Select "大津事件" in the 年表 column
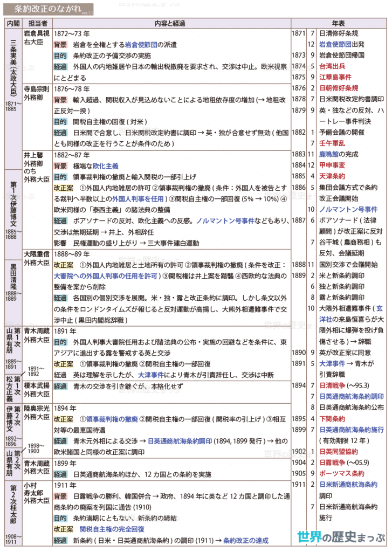The width and height of the screenshot is (392, 552). pyautogui.click(x=332, y=363)
